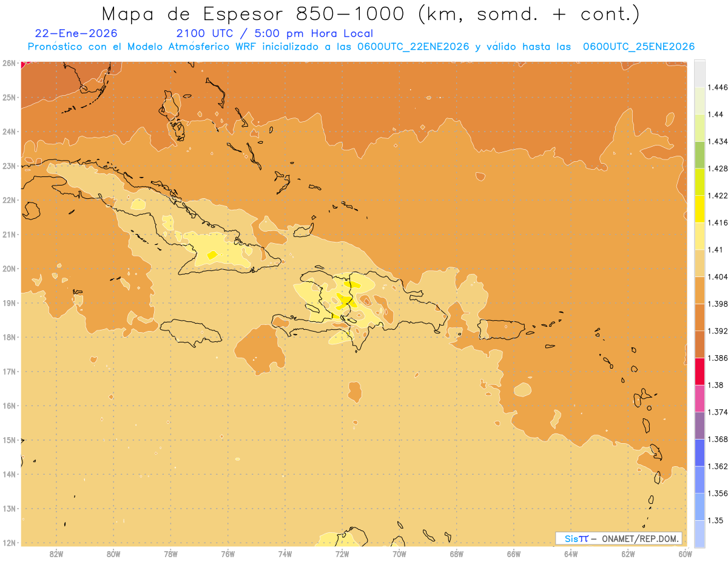Click the colorbar value 1.374
728x562 pixels.
tap(718, 412)
